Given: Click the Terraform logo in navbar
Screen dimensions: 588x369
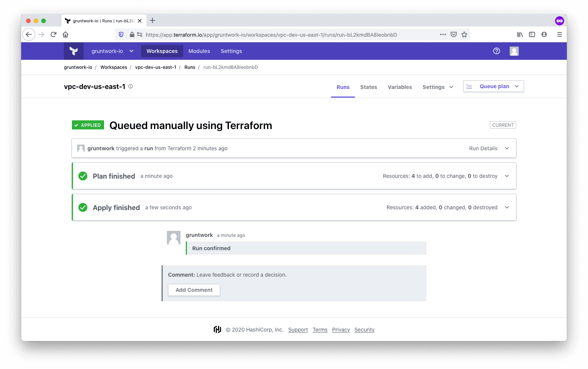Looking at the screenshot, I should (x=74, y=51).
